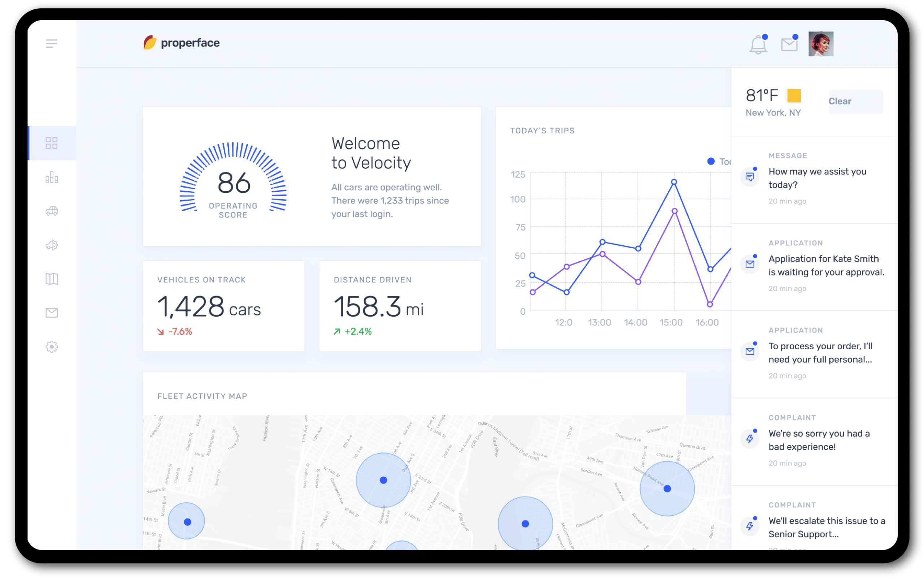924x586 pixels.
Task: Click the +2.4% change indicator
Action: click(352, 332)
